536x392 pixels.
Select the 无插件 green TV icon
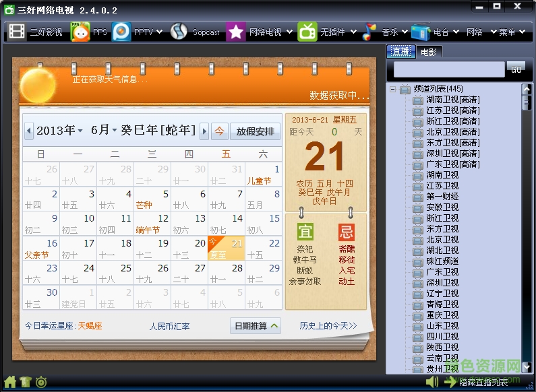click(307, 32)
